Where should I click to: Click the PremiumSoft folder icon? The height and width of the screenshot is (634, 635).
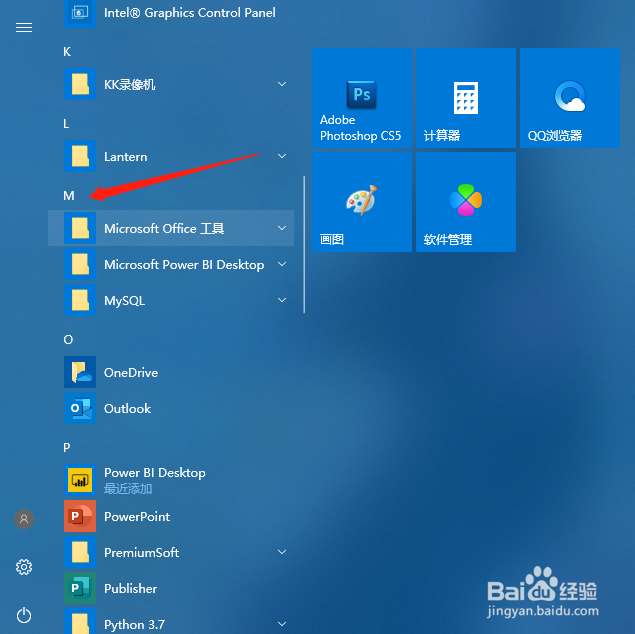pyautogui.click(x=80, y=552)
